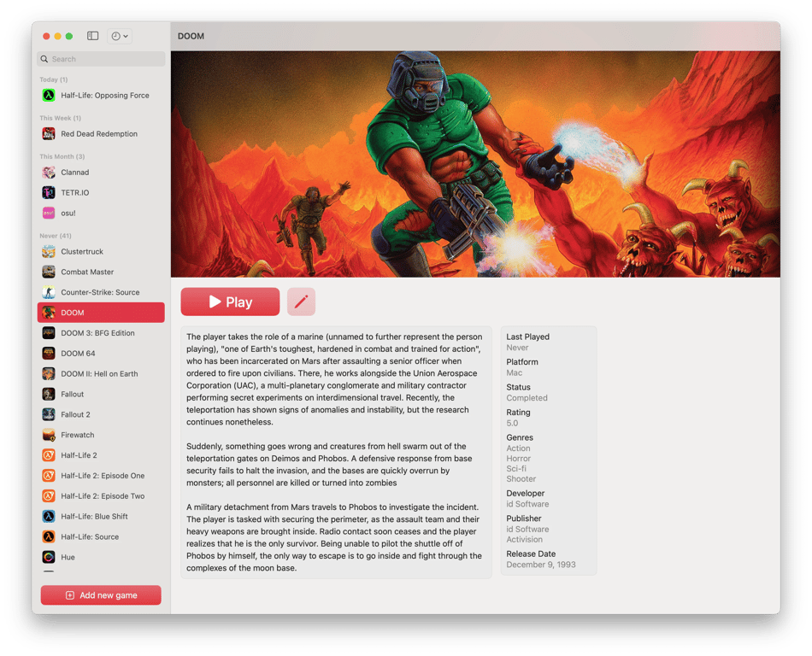The height and width of the screenshot is (656, 812).
Task: Select the Fallout 2 icon
Action: coord(49,414)
